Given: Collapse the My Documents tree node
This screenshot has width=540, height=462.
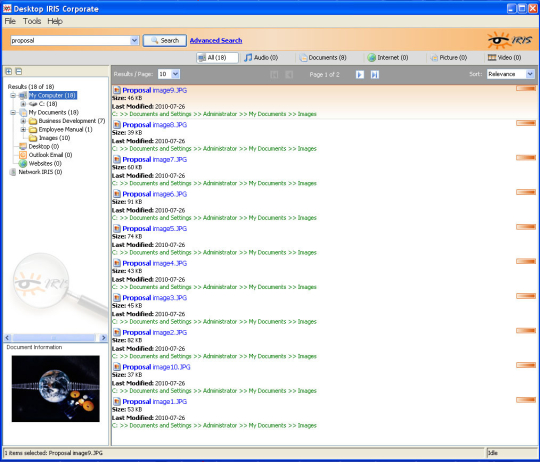Looking at the screenshot, I should (x=13, y=113).
